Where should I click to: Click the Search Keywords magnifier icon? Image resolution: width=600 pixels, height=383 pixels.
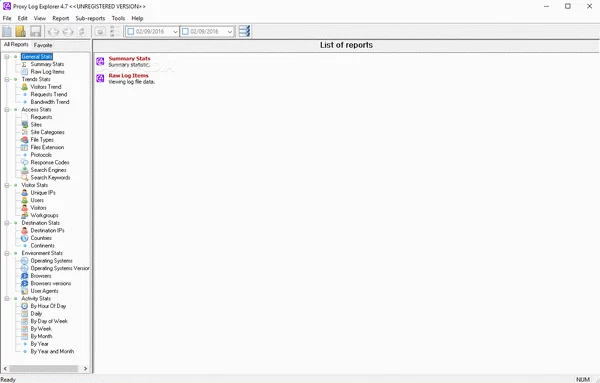pos(24,178)
